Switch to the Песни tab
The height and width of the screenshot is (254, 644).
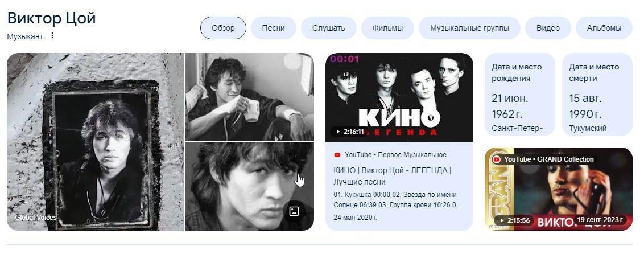click(274, 28)
